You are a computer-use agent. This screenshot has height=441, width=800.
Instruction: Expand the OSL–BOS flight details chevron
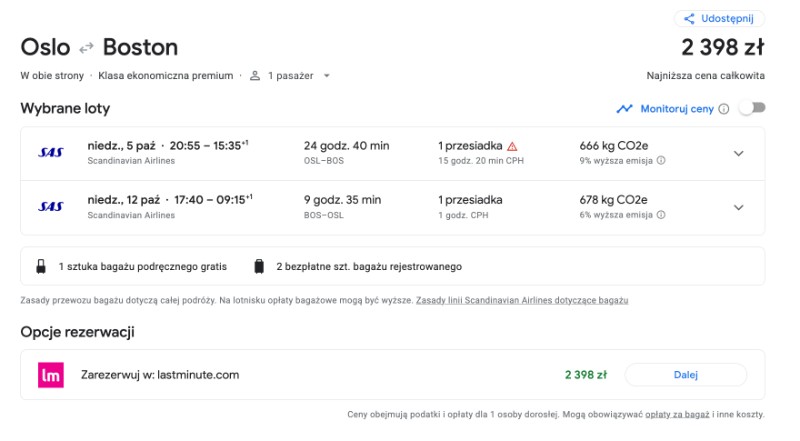pyautogui.click(x=738, y=154)
